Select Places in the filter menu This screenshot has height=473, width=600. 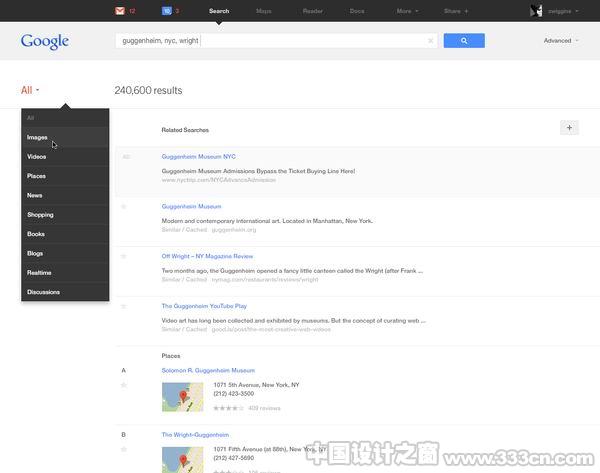(x=65, y=176)
